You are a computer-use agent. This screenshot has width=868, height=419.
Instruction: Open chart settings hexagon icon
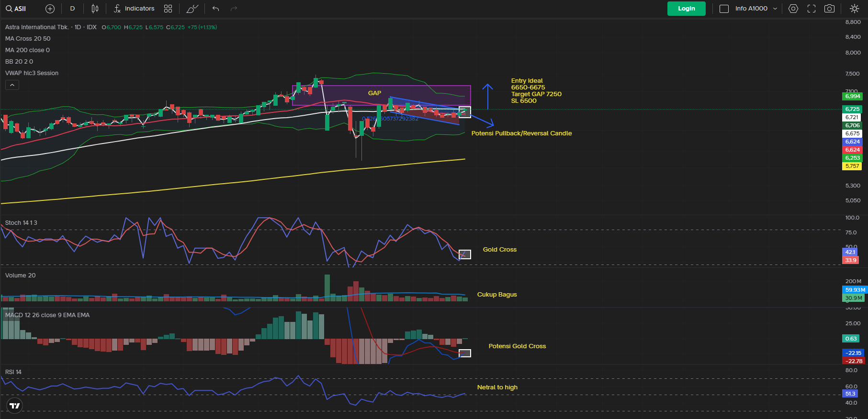tap(793, 9)
